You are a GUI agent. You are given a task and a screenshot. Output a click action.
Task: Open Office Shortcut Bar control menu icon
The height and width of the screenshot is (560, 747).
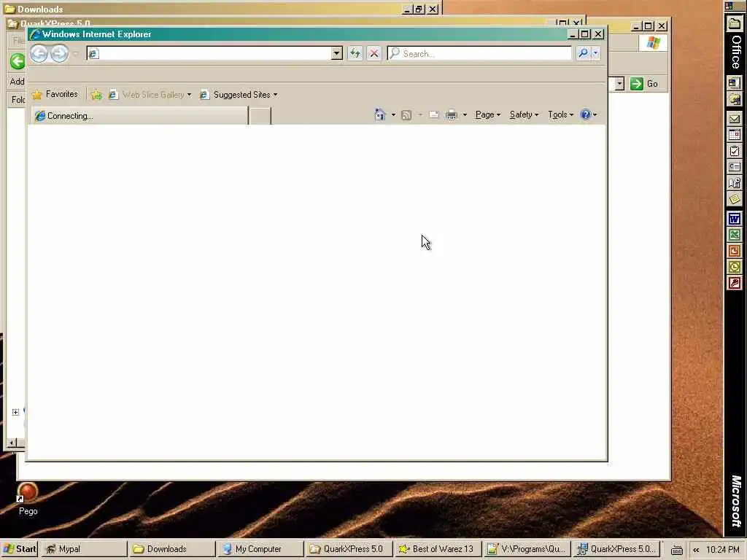(729, 6)
